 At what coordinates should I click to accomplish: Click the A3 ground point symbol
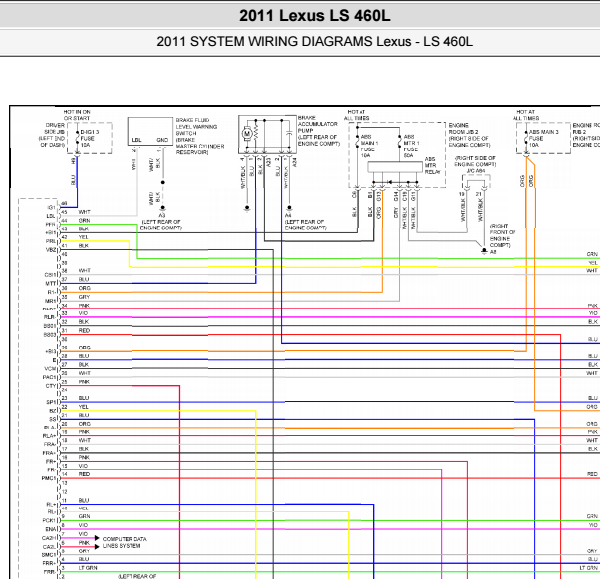coord(163,208)
